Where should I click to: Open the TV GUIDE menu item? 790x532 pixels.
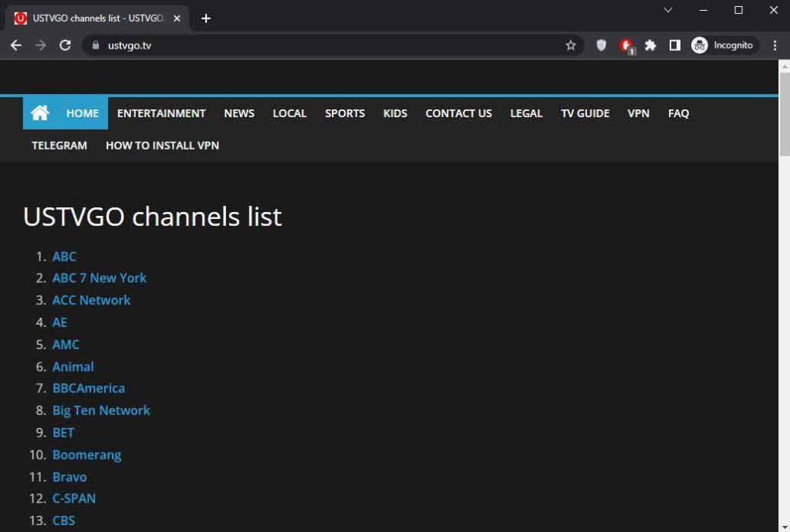tap(585, 113)
